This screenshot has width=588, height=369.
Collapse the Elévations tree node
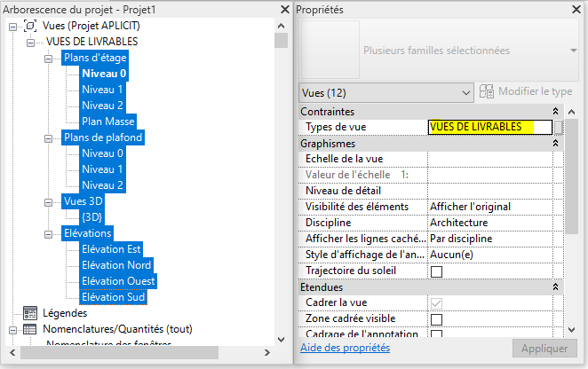tap(49, 233)
